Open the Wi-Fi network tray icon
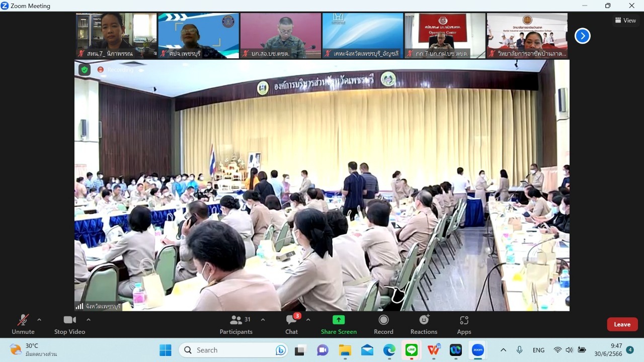 click(557, 350)
